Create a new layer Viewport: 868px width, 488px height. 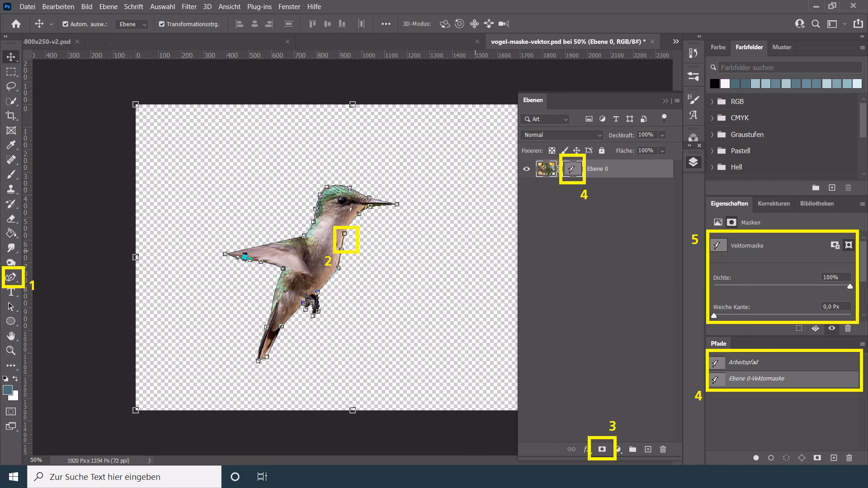click(x=648, y=449)
